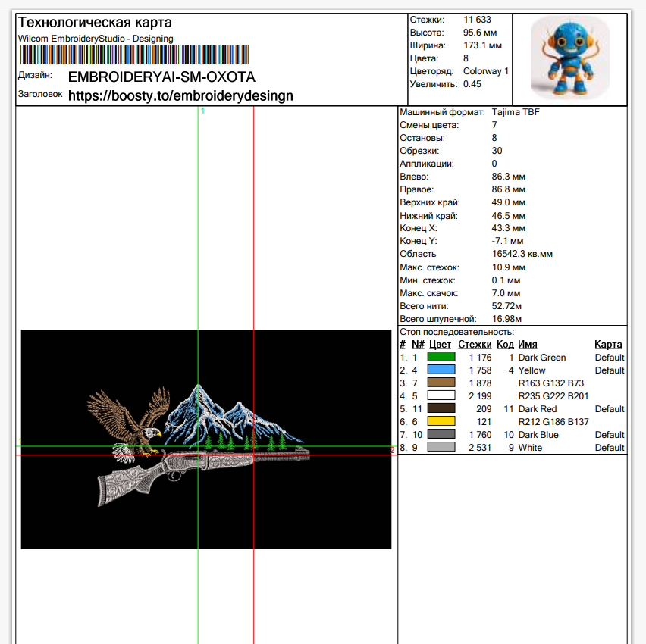The image size is (646, 644).
Task: Click the 'R163 G132 B73' color name
Action: [550, 383]
